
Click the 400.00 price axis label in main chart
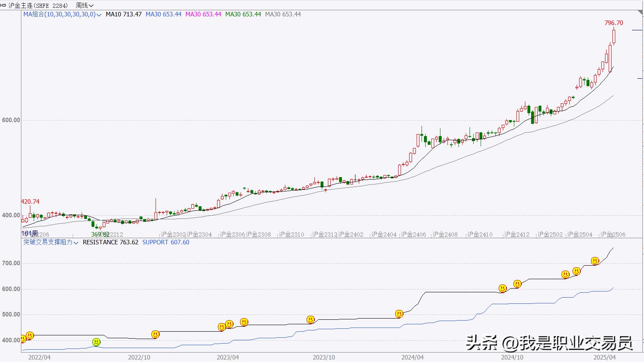(11, 215)
